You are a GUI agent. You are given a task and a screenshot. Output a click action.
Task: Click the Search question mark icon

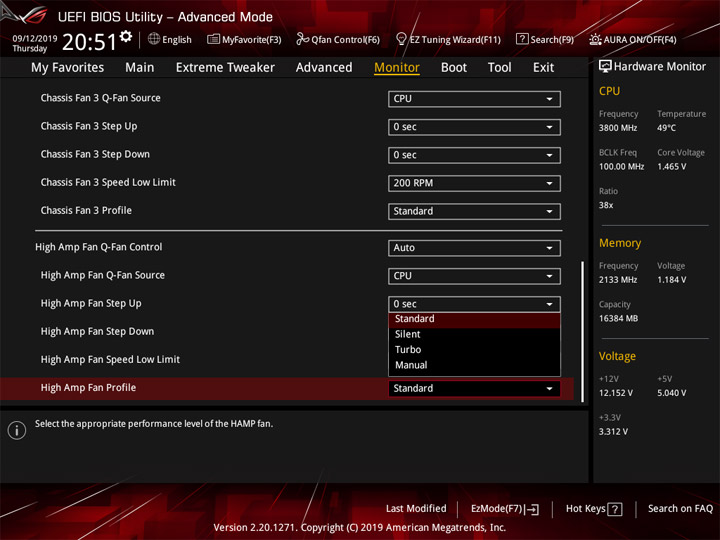click(522, 39)
